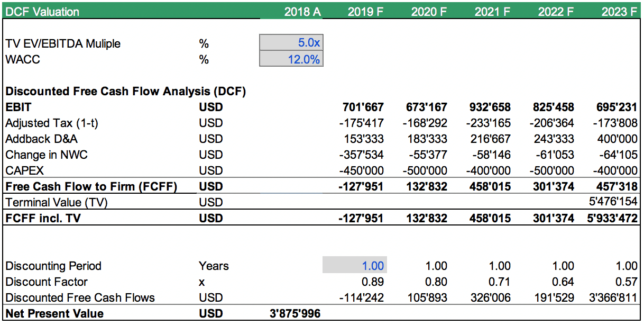The image size is (644, 325).
Task: Select the EBIT value 673'167
Action: point(428,107)
